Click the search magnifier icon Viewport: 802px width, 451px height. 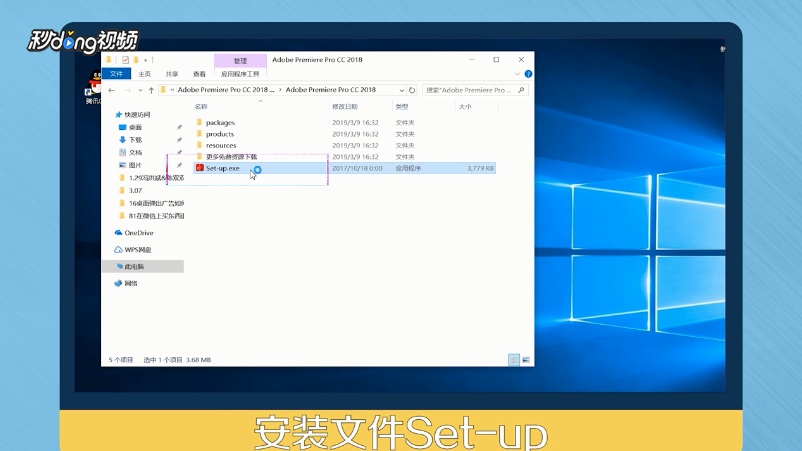tap(521, 90)
